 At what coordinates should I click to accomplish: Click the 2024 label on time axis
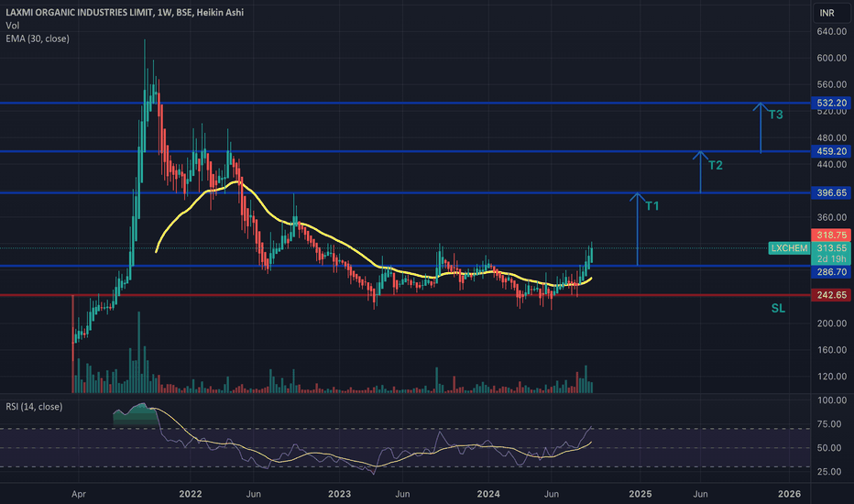click(488, 494)
